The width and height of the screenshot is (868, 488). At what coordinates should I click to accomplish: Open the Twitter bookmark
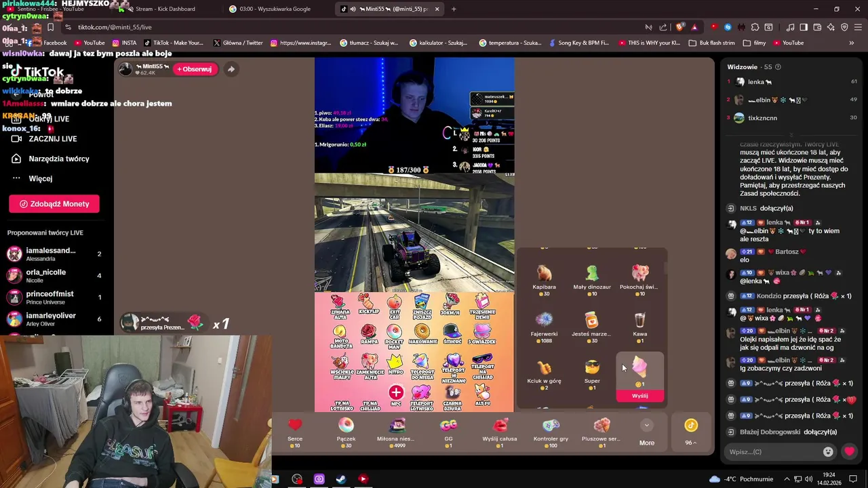pyautogui.click(x=238, y=43)
